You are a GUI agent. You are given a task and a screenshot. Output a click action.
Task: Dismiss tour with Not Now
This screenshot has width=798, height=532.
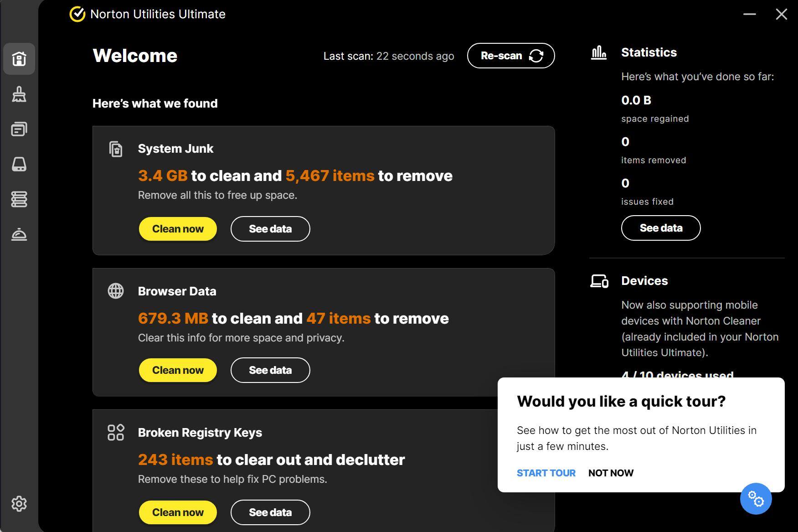coord(611,473)
